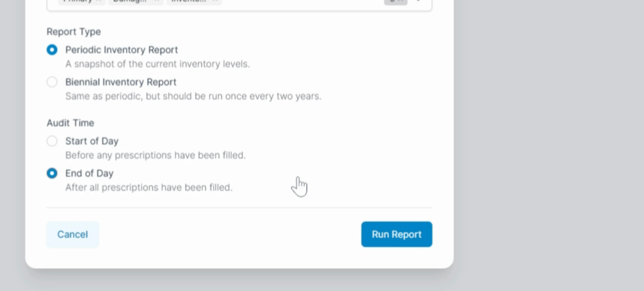Click the Damaged filter chip
644x291 pixels.
tap(132, 1)
